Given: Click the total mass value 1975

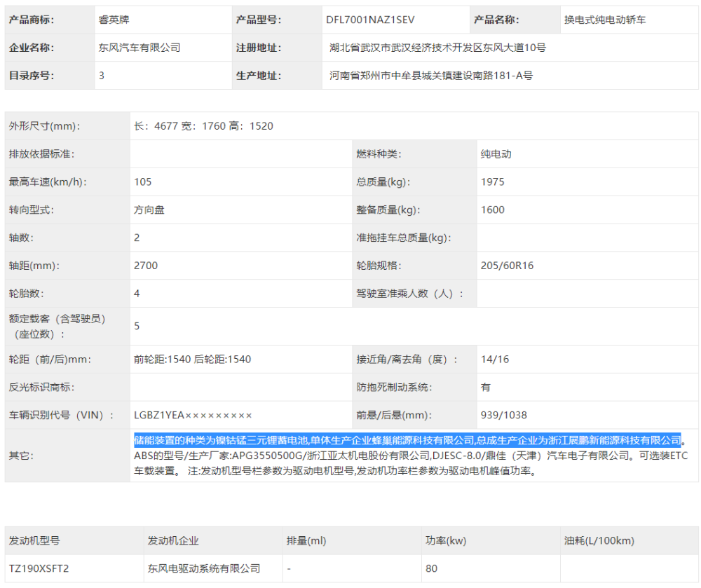Looking at the screenshot, I should (492, 182).
